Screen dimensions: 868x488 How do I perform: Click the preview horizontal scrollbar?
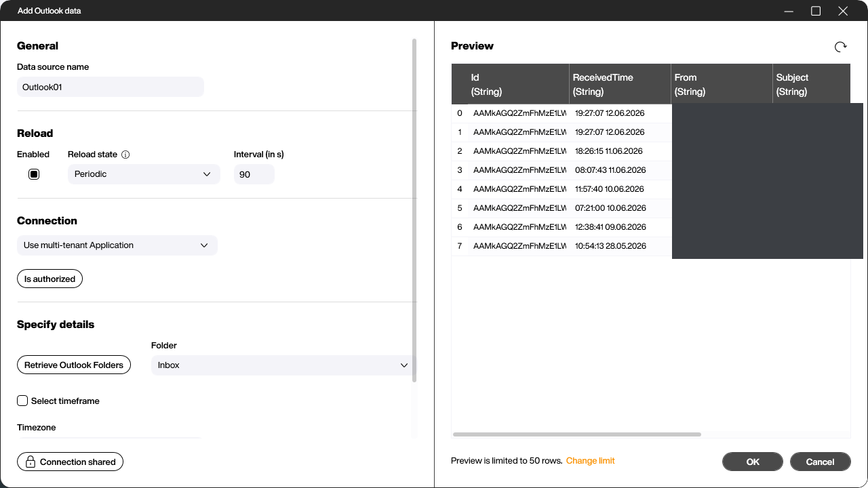pos(577,434)
